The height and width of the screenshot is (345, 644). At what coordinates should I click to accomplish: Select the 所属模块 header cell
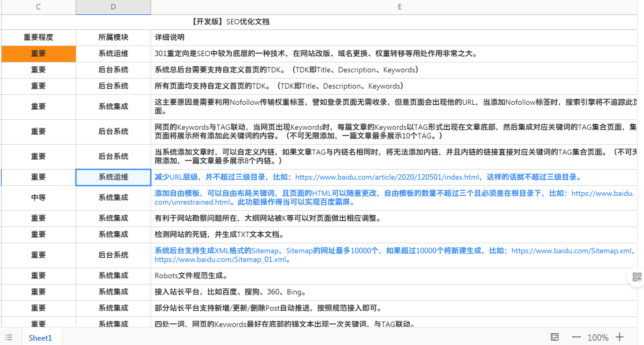[113, 37]
